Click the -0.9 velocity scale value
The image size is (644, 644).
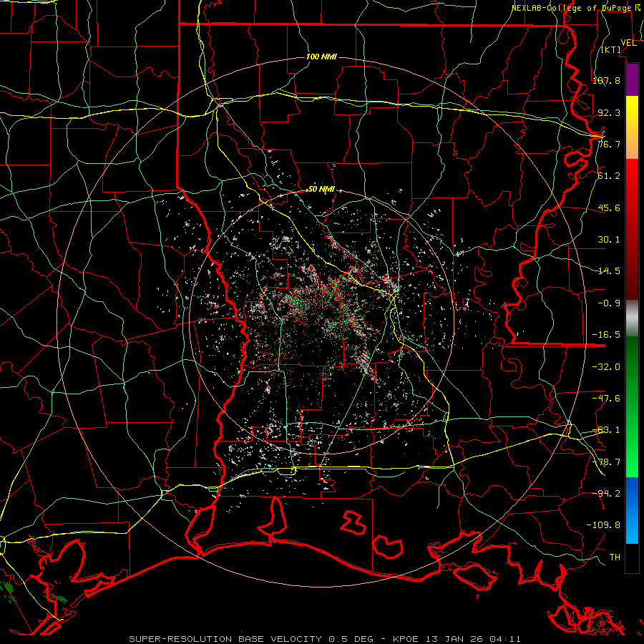tap(609, 303)
